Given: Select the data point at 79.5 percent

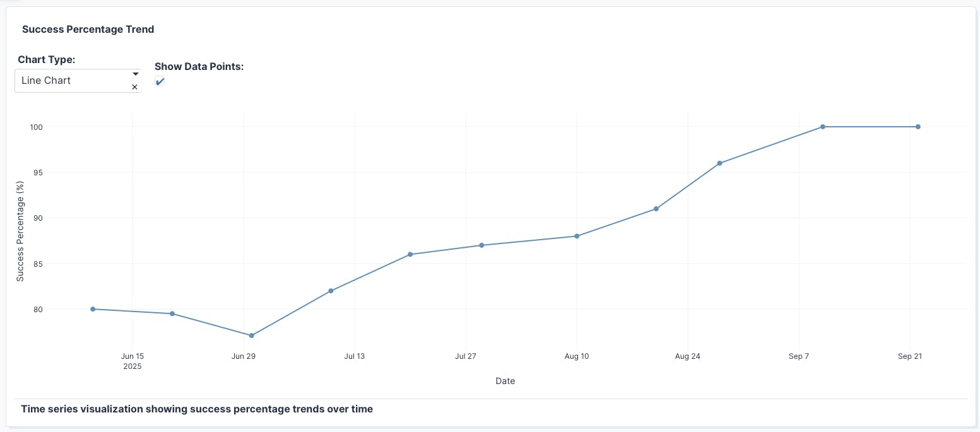Looking at the screenshot, I should coord(172,313).
